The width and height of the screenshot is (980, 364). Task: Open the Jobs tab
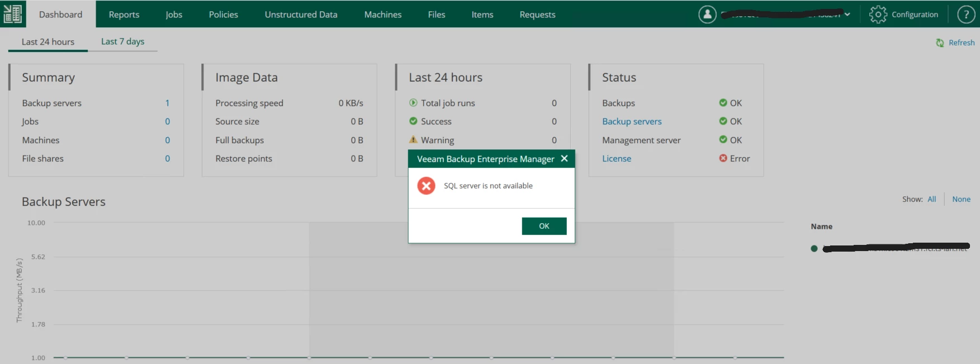[x=174, y=15]
